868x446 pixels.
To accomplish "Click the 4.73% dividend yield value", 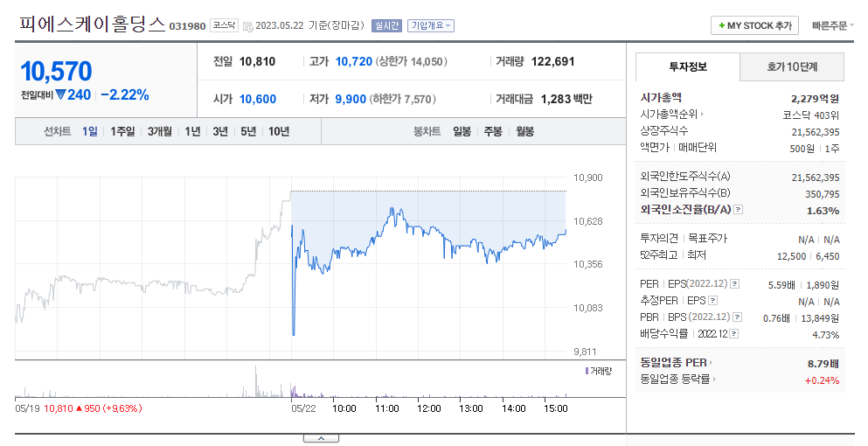I will (x=825, y=335).
